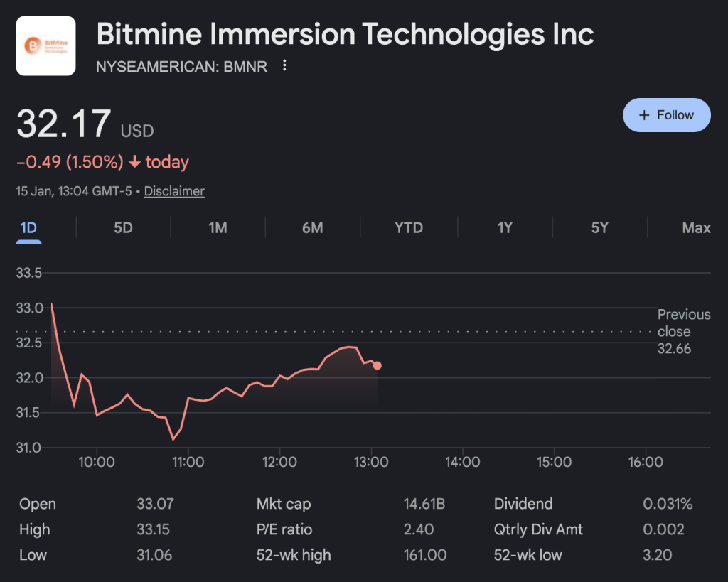Open the three-dot overflow menu

pos(284,65)
